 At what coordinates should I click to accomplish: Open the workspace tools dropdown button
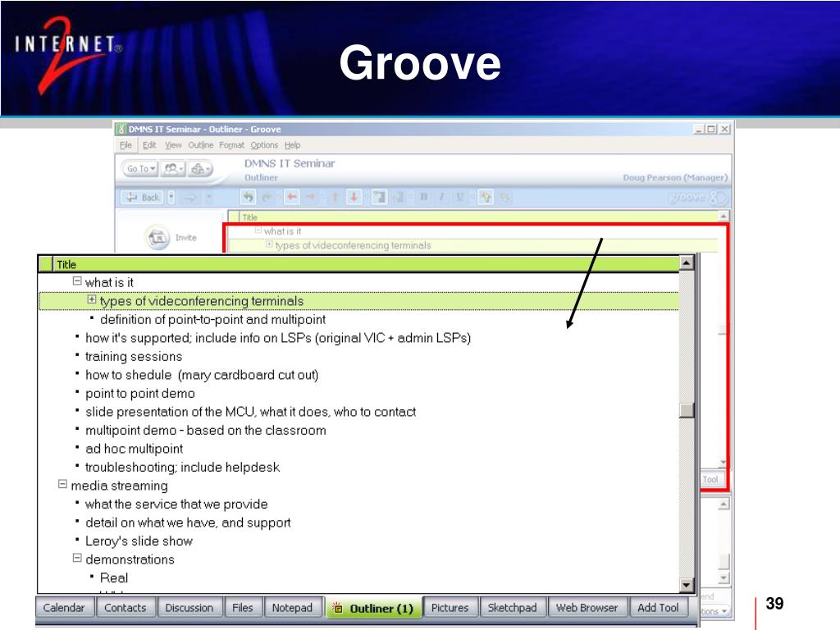[200, 169]
